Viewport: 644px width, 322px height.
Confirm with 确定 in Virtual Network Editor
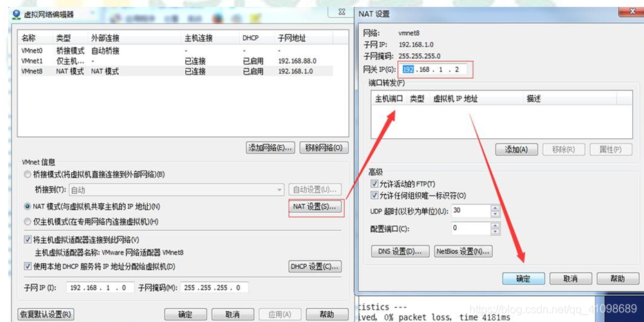pos(185,314)
